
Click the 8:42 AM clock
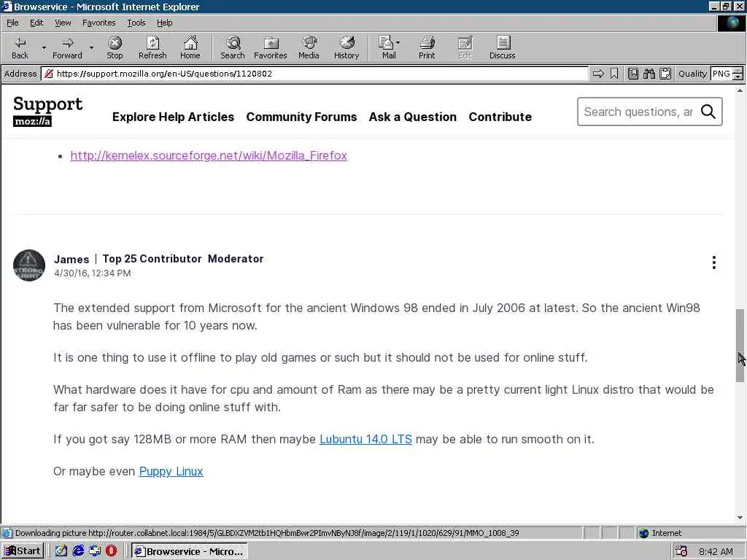[716, 551]
